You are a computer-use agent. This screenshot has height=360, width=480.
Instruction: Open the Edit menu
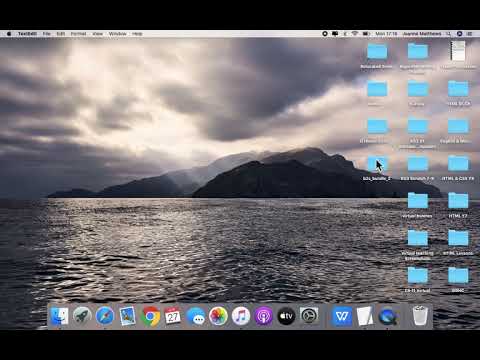pos(61,34)
